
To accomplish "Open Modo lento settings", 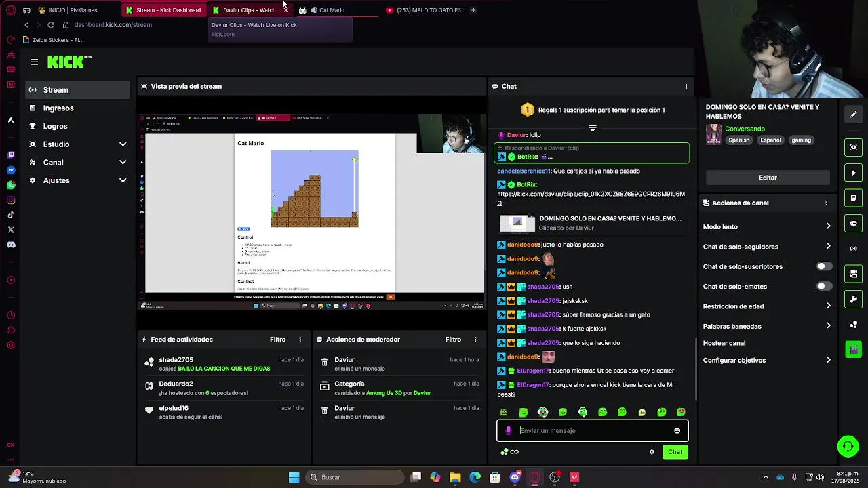I will 767,227.
